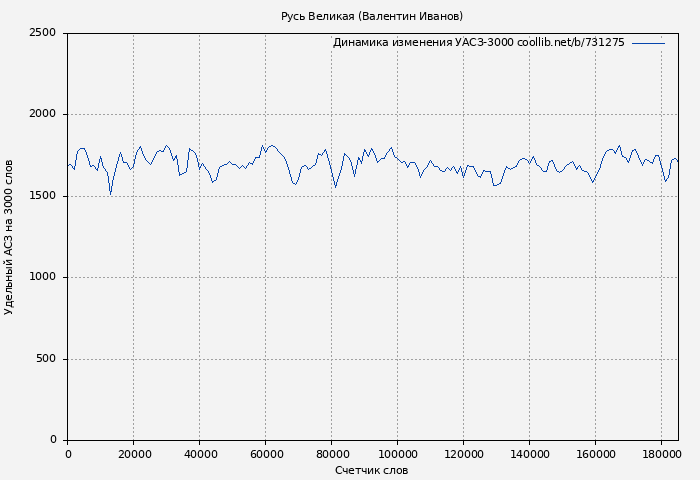Click the x-axis tick label 160000

tap(595, 454)
